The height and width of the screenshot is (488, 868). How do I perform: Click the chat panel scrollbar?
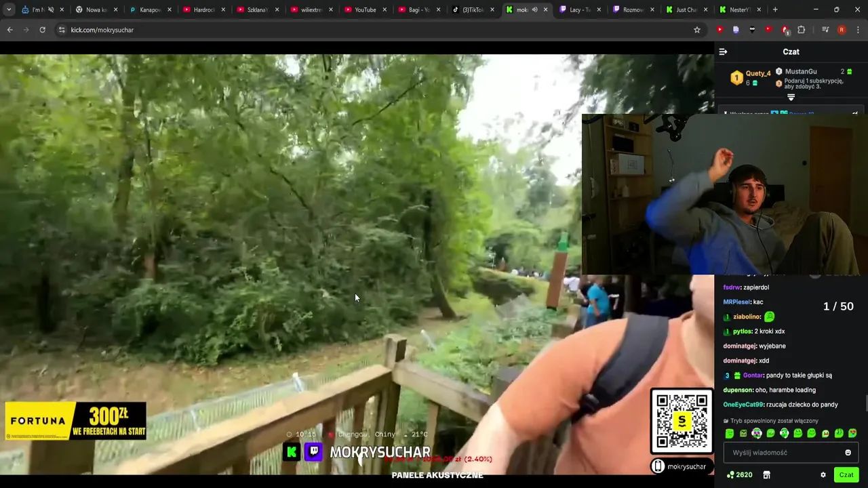click(x=866, y=403)
